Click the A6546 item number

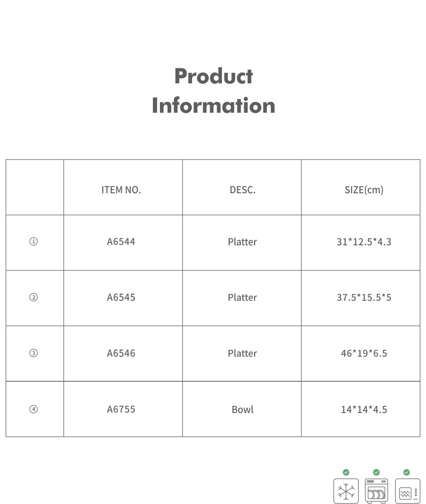(x=121, y=353)
